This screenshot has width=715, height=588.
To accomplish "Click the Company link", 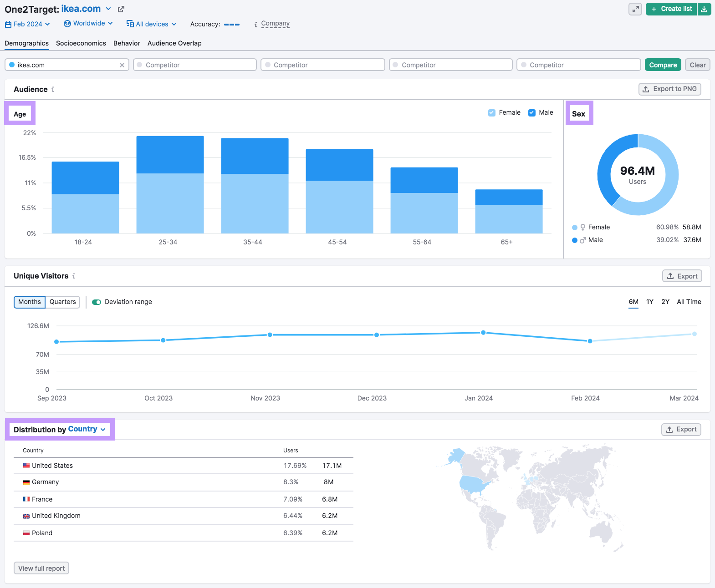I will [275, 24].
